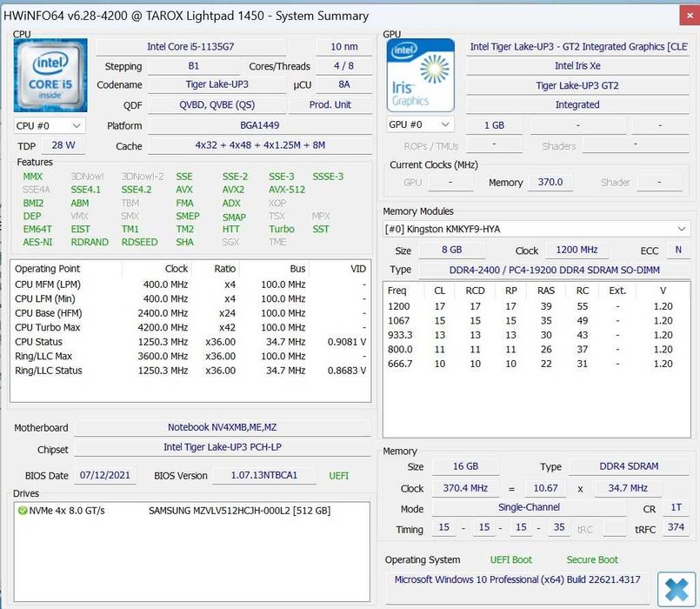Click the Notebook NV4XMB,ME,MZ motherboard field

coord(223,427)
